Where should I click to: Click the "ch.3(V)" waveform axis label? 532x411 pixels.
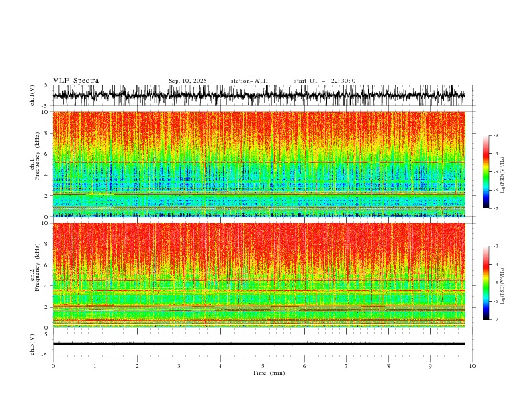(x=32, y=345)
